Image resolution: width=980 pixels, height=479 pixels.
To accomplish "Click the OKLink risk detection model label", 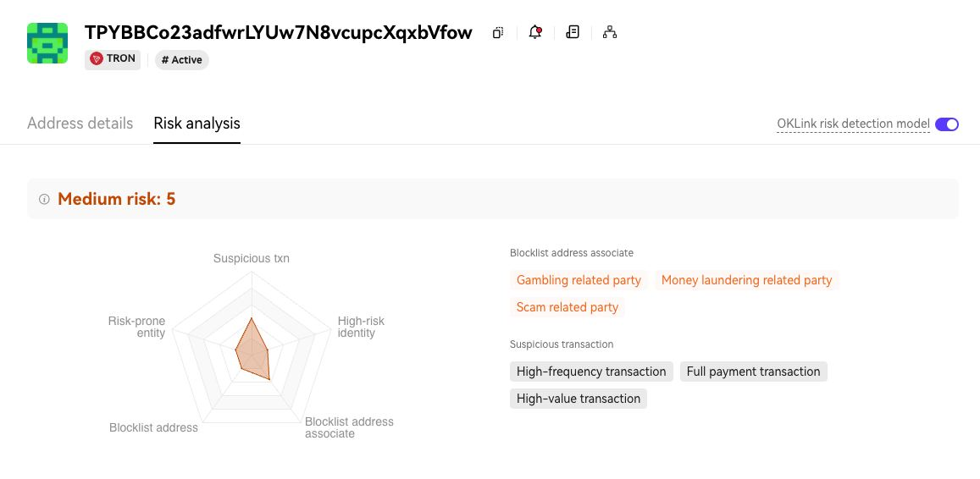I will pos(853,124).
